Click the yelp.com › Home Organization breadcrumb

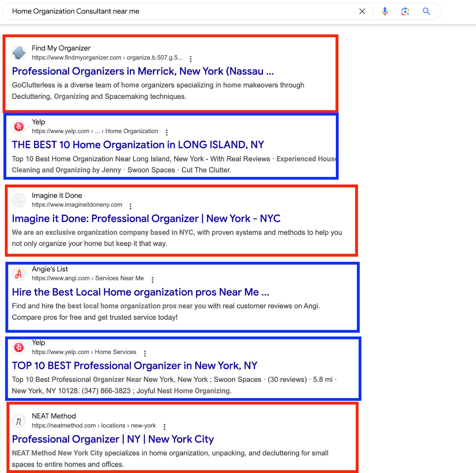[x=95, y=131]
